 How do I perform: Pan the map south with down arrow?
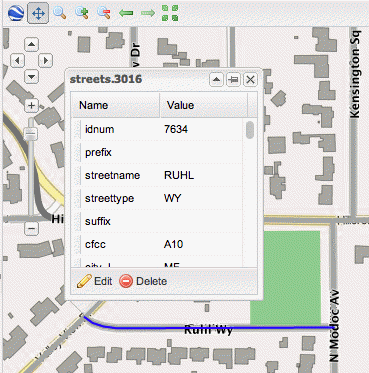tap(31, 77)
